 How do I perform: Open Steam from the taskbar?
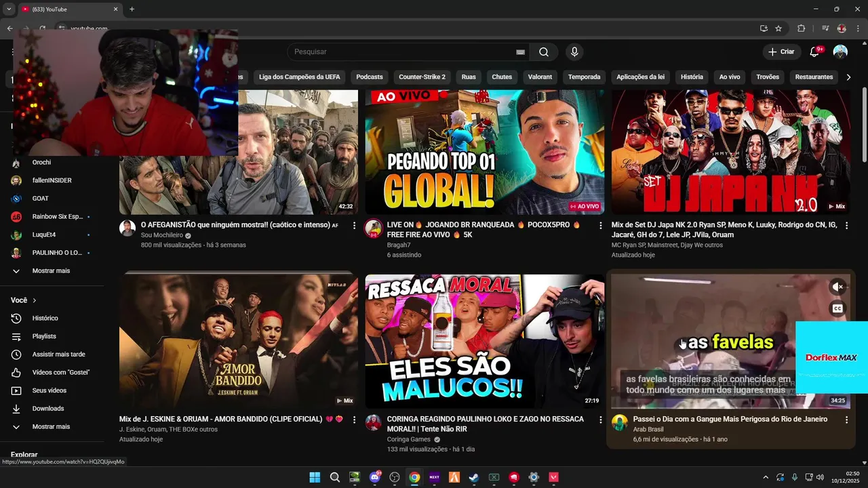click(x=474, y=477)
